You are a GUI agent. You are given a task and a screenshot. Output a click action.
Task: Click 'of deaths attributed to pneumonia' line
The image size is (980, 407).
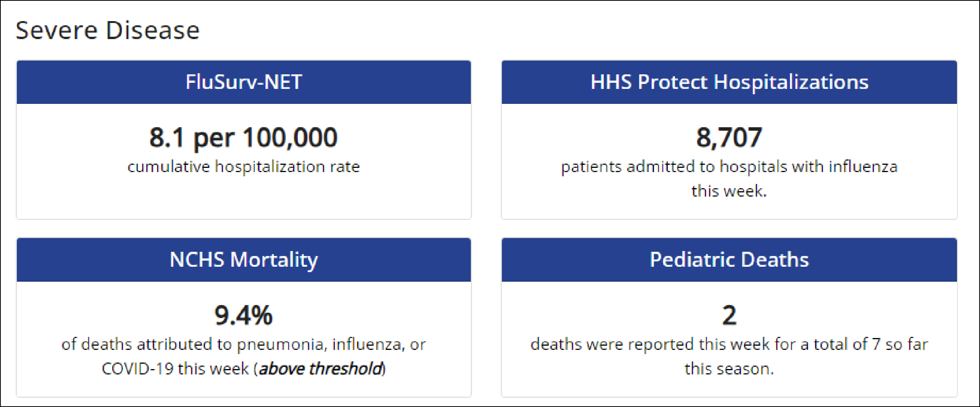tap(244, 344)
